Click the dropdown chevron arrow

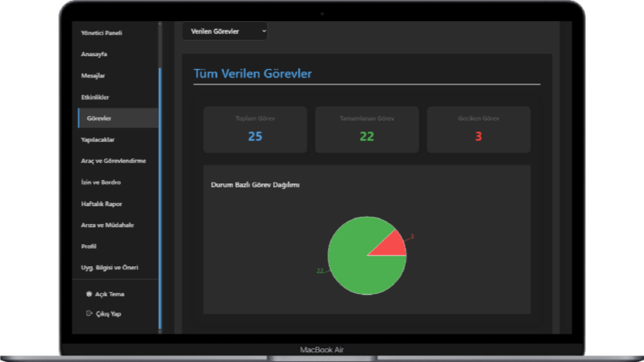tap(264, 31)
